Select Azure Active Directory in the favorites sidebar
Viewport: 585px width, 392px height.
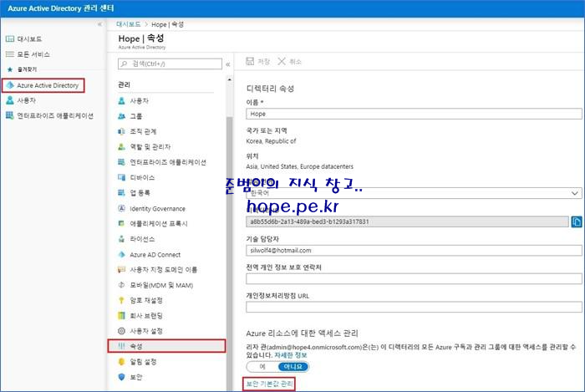click(x=43, y=85)
